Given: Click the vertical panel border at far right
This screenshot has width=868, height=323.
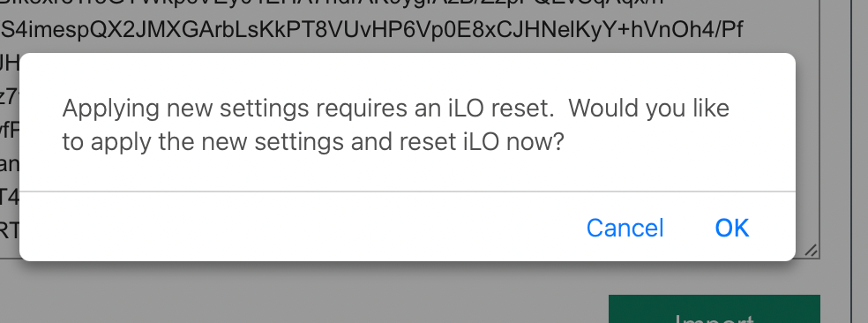Looking at the screenshot, I should point(851,161).
